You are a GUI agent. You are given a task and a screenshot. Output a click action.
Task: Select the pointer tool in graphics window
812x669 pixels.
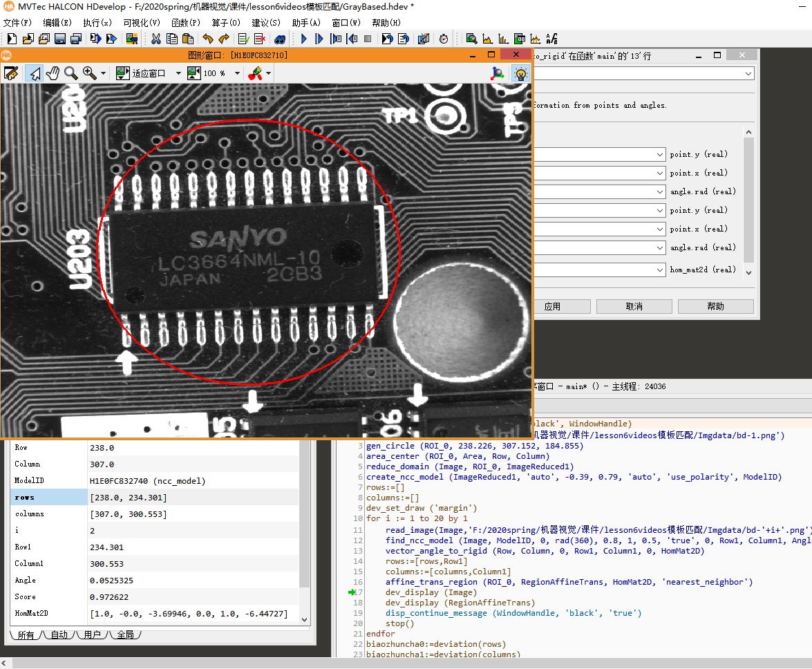click(35, 73)
